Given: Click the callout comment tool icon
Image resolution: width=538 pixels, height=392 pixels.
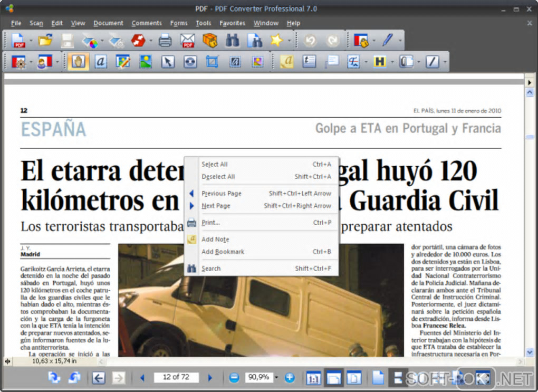Looking at the screenshot, I should click(x=332, y=62).
